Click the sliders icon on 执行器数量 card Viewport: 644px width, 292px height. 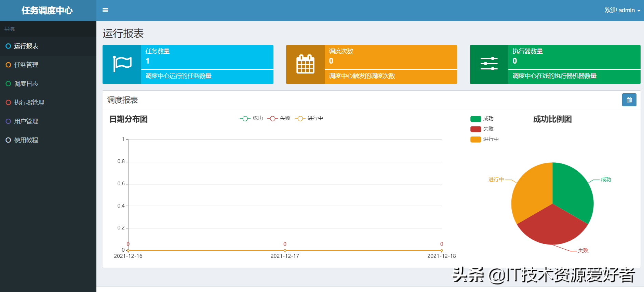[489, 64]
